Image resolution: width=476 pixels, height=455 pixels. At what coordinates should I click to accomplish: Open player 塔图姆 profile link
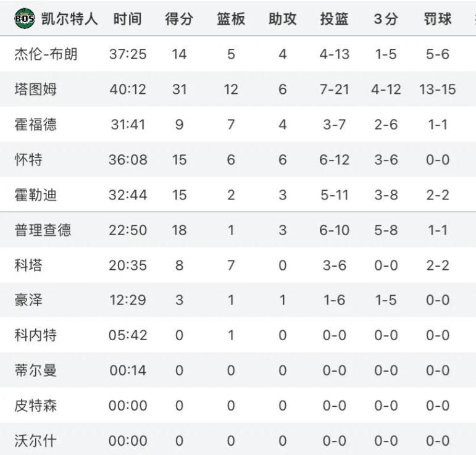(36, 90)
